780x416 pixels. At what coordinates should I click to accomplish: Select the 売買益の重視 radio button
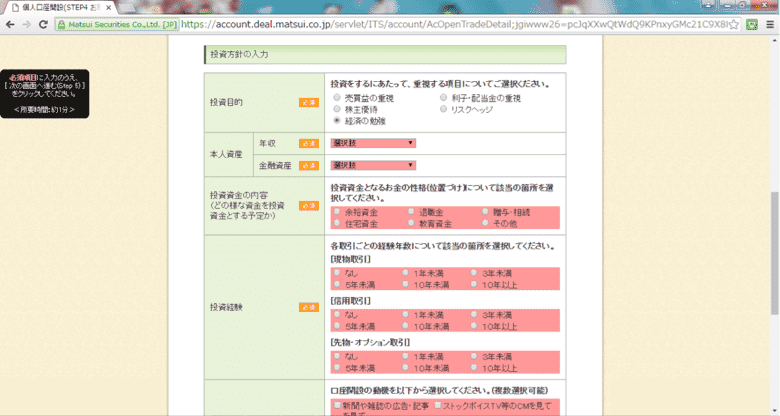(336, 98)
